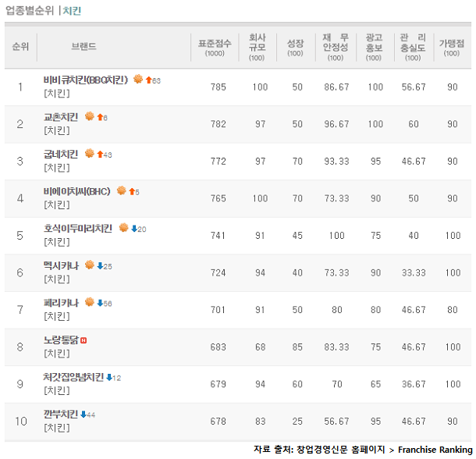
Task: Click the badge icon beside 비에이치씨(BHC)
Action: (122, 190)
